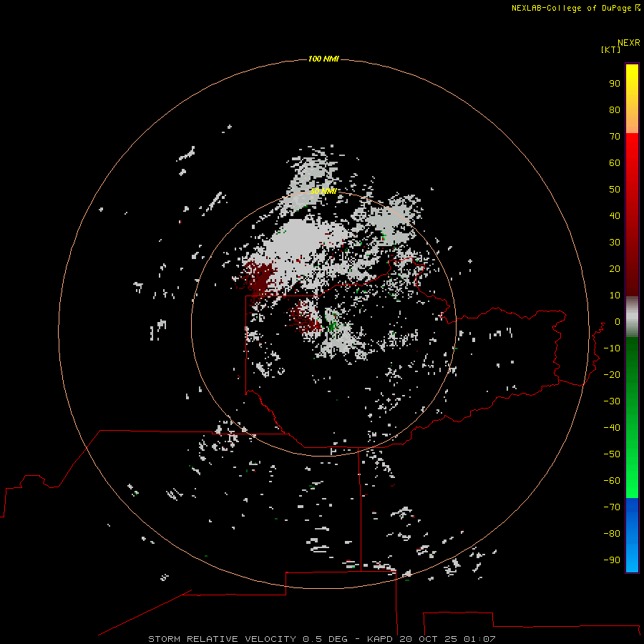Click the 50 NMI range ring label

click(x=323, y=191)
